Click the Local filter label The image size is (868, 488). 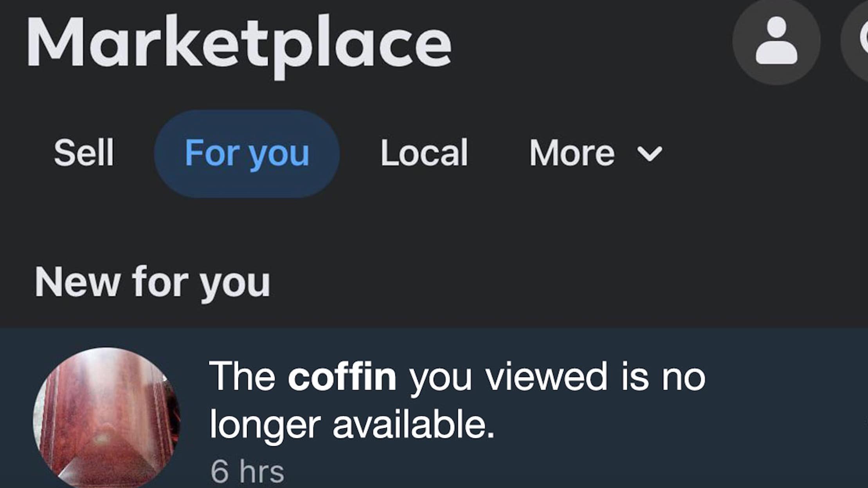[424, 153]
